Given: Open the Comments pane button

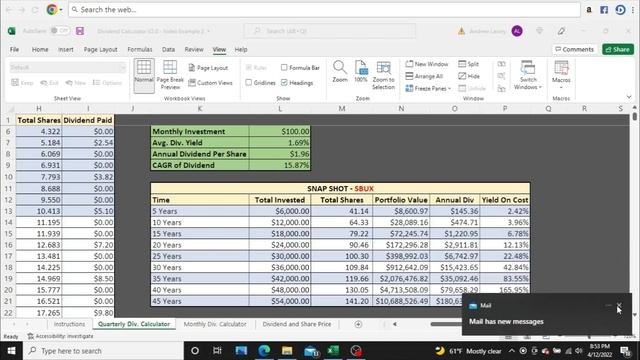Looking at the screenshot, I should pos(574,49).
